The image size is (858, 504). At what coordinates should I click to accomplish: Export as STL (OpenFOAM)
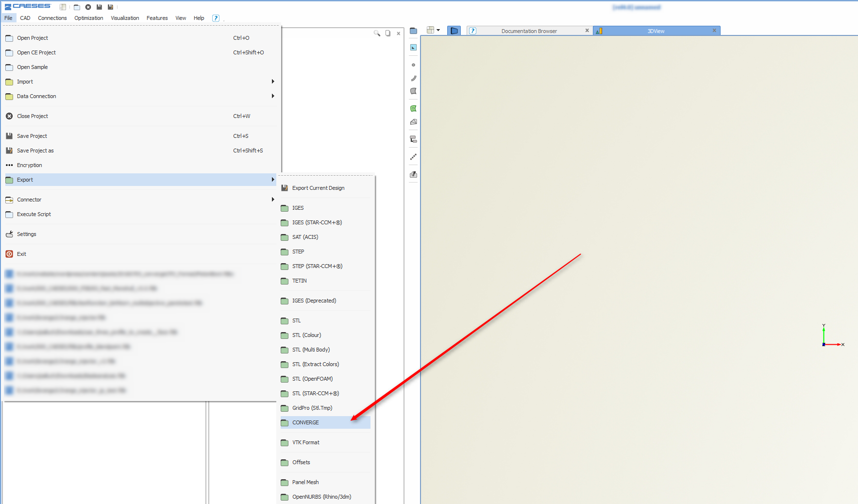[x=325, y=379]
